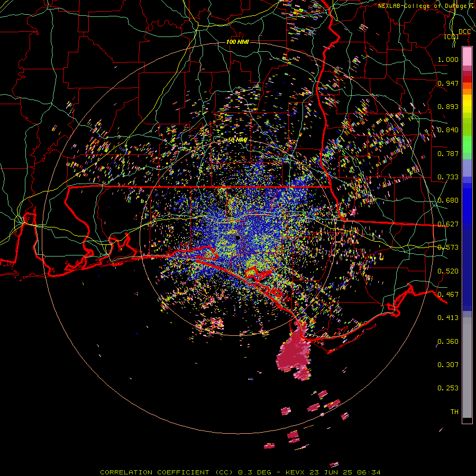Click the TH label at the legend bottom
The image size is (476, 476).
click(454, 412)
